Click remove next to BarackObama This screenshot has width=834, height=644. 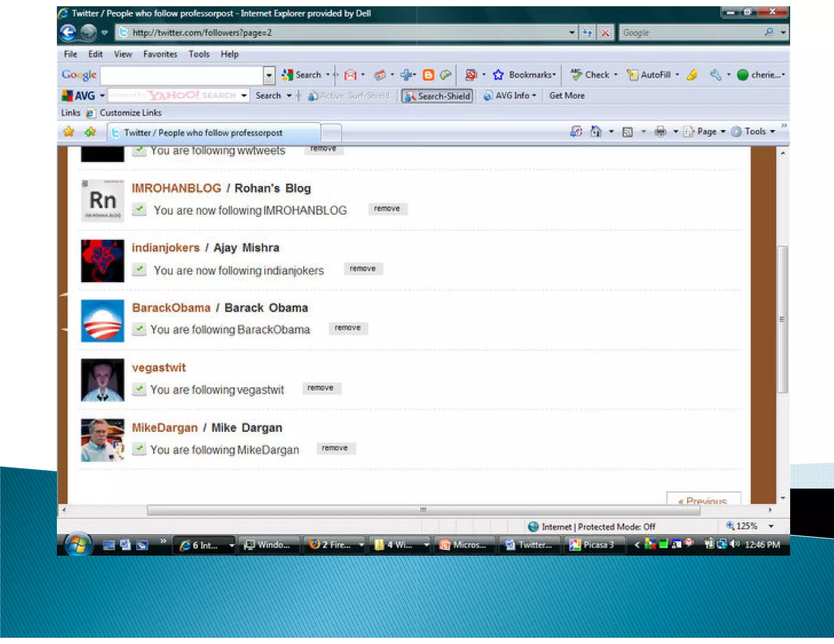pyautogui.click(x=348, y=328)
